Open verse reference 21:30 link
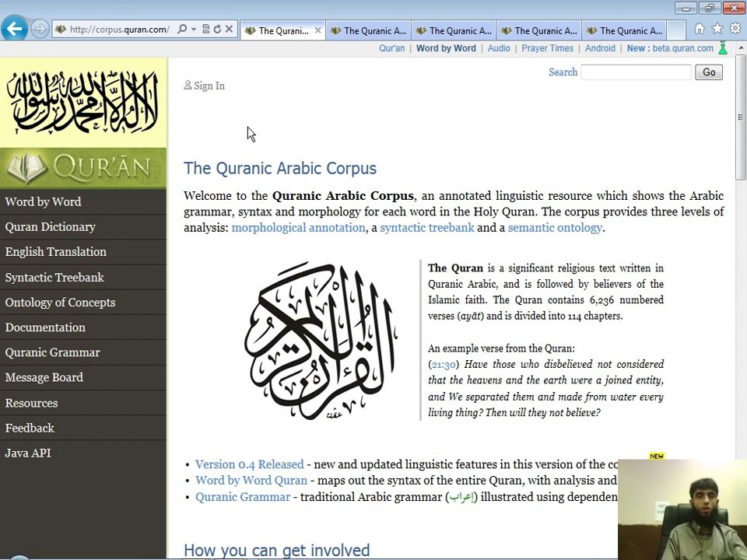 click(x=443, y=365)
